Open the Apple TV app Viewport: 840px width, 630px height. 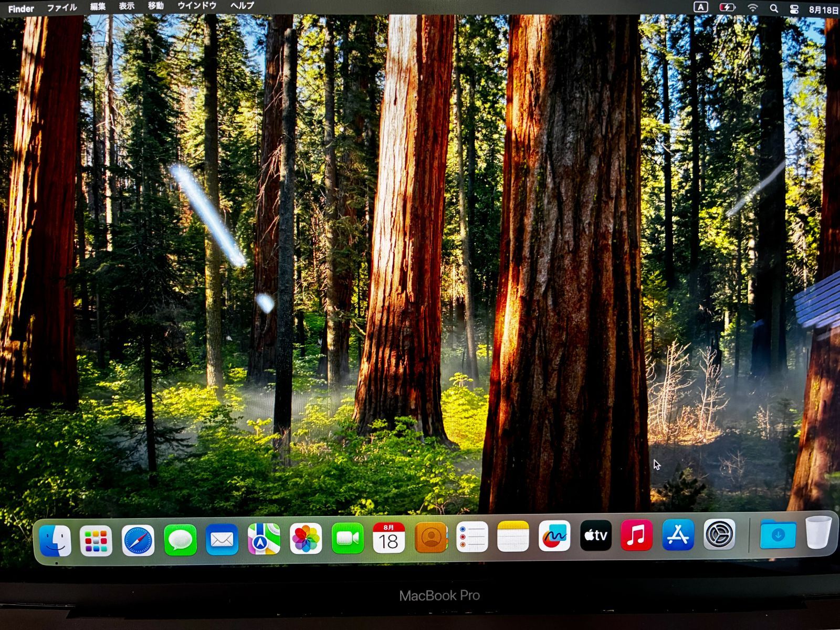596,535
